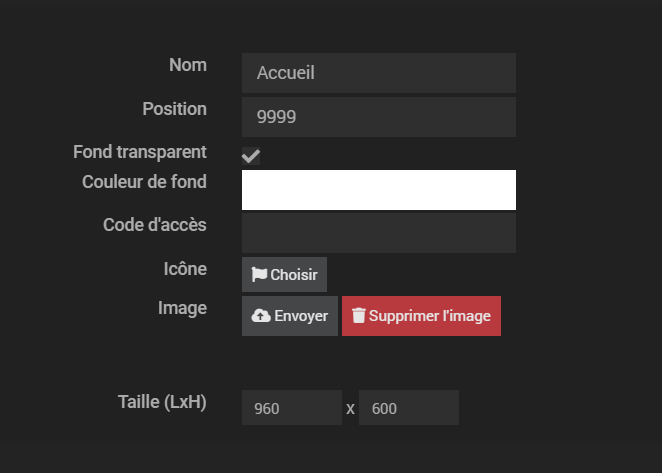Select the height field showing 600

[408, 408]
